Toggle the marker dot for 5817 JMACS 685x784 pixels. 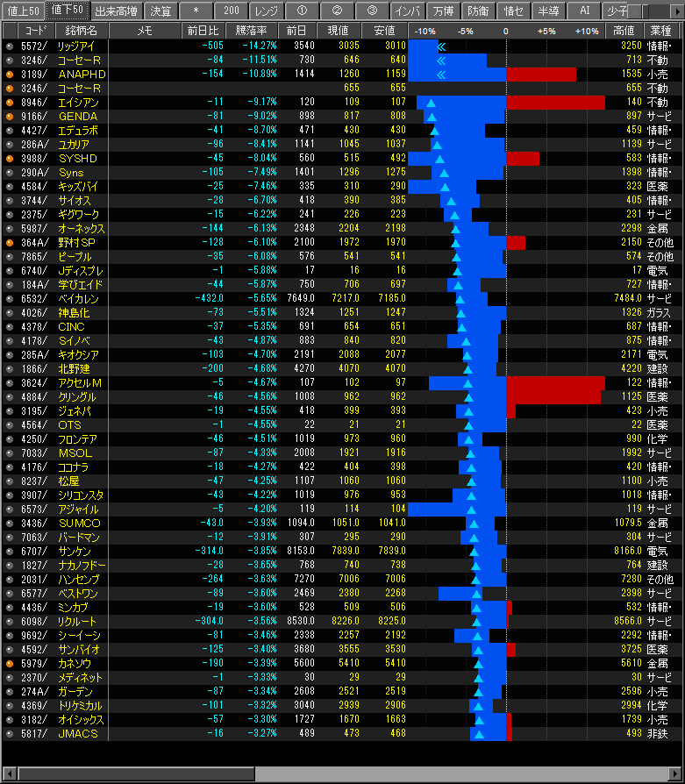tap(10, 733)
